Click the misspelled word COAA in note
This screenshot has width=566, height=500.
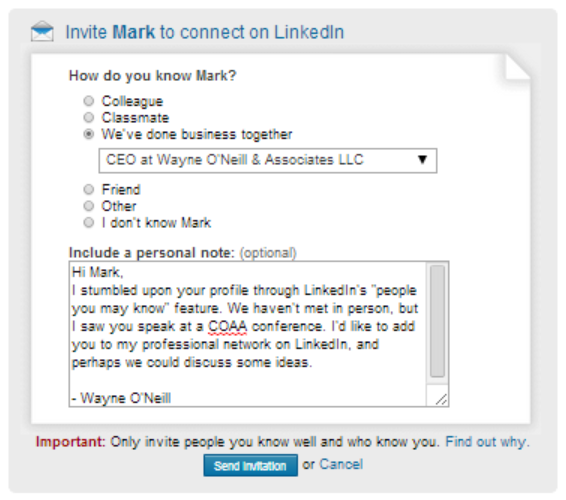coord(227,327)
